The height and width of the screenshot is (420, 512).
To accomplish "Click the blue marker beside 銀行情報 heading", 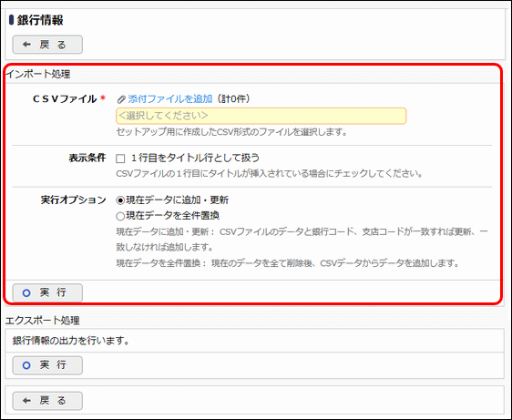I will pos(12,20).
